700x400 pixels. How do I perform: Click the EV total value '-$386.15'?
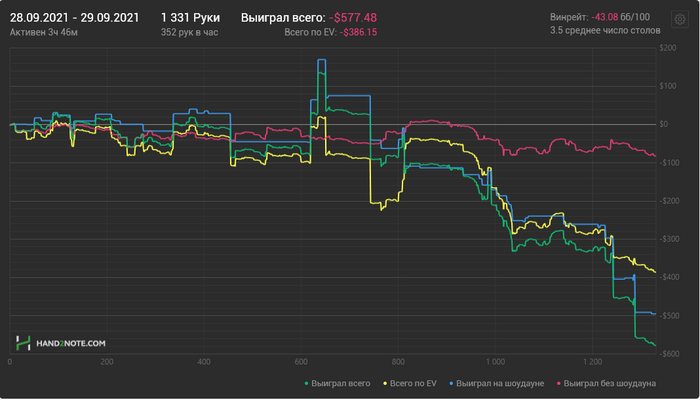point(358,33)
